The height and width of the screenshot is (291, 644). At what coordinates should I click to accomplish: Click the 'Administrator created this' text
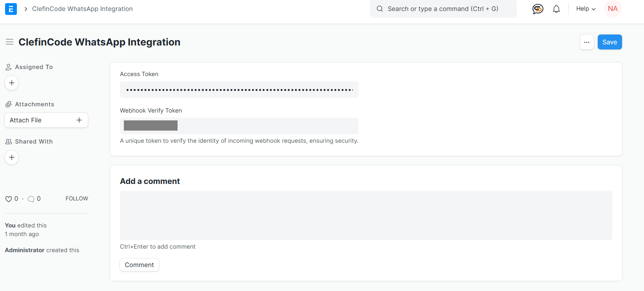pos(42,250)
